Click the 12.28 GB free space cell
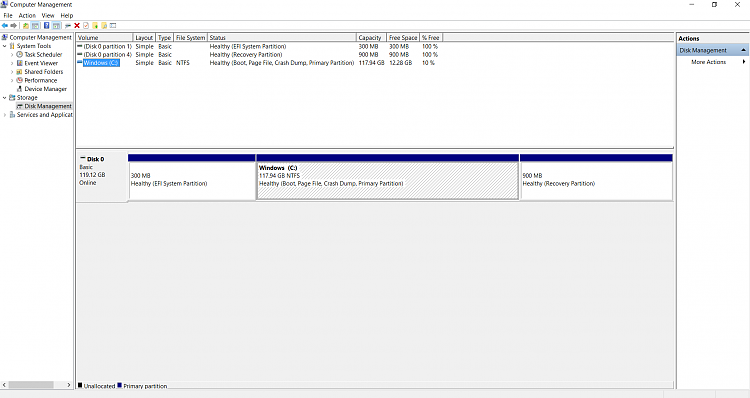The height and width of the screenshot is (398, 750). 400,63
